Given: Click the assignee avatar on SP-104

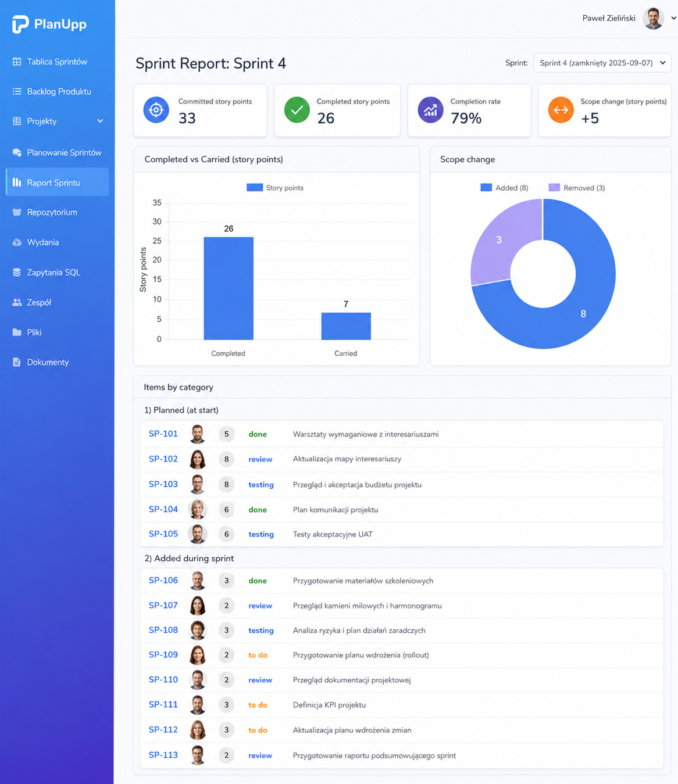Looking at the screenshot, I should [x=198, y=509].
